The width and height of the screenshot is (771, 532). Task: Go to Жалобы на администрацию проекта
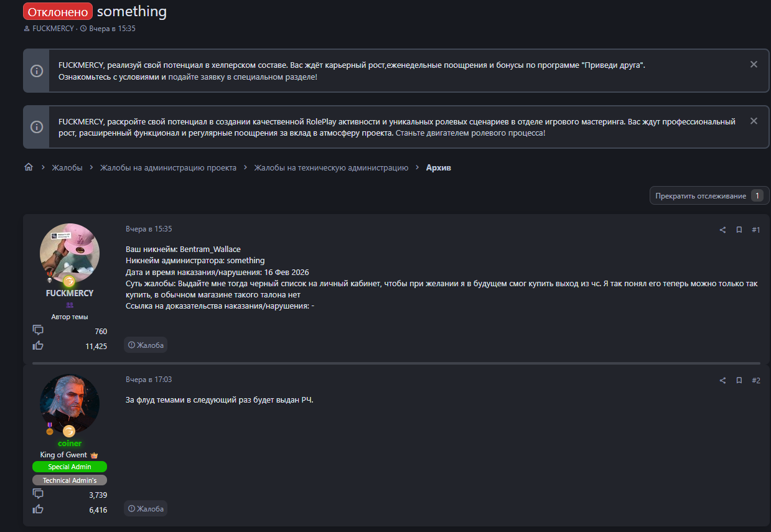(x=168, y=167)
